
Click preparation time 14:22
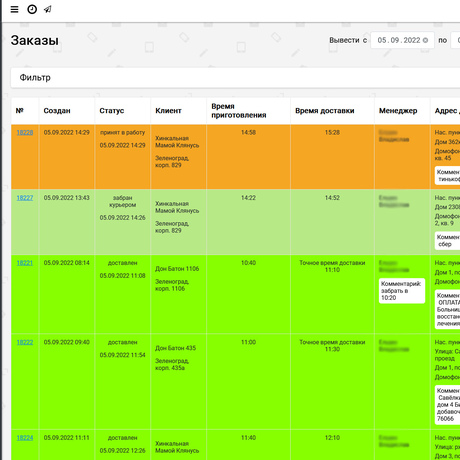tap(248, 198)
